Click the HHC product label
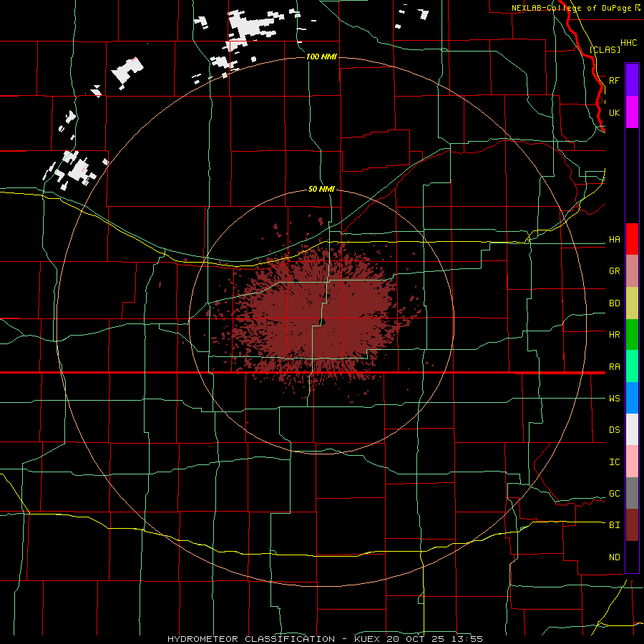 (628, 43)
